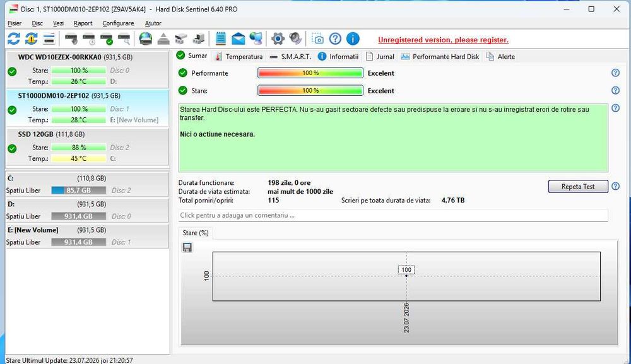
Task: Open the Vezi menu
Action: 58,23
